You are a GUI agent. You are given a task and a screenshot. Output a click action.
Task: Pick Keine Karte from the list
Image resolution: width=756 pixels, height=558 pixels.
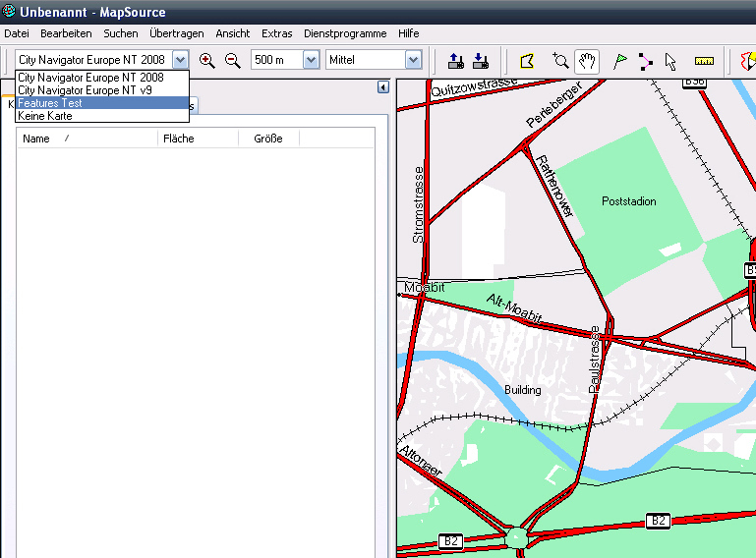pos(45,116)
